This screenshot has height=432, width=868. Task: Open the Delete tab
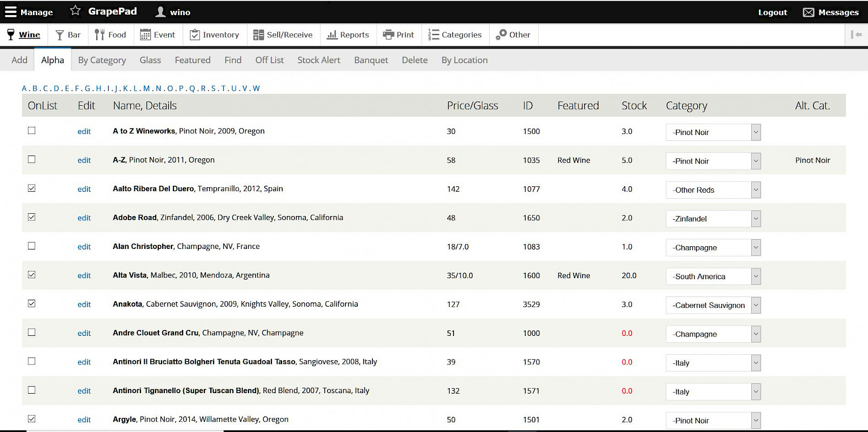(415, 60)
